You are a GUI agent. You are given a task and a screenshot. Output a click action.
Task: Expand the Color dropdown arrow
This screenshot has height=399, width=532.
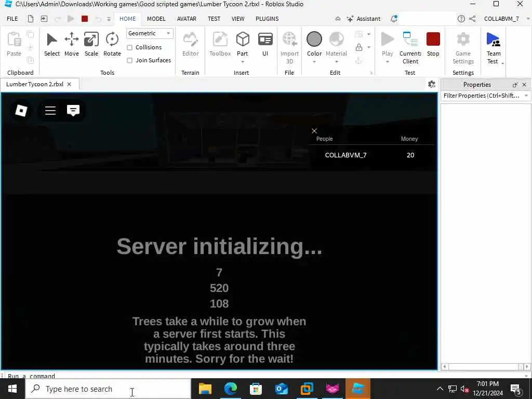point(314,62)
